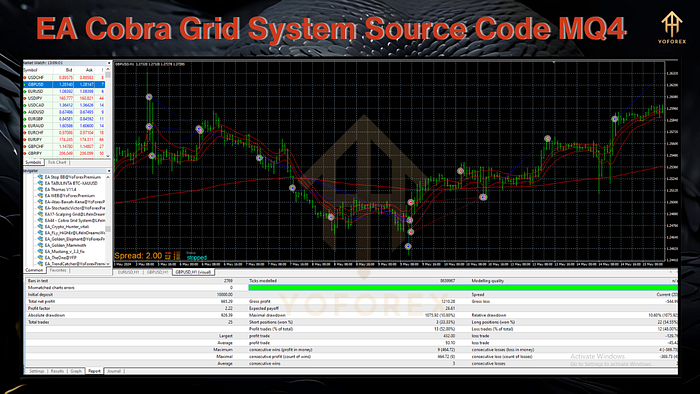
Task: Click the Navigator scroll-down arrow
Action: point(108,264)
